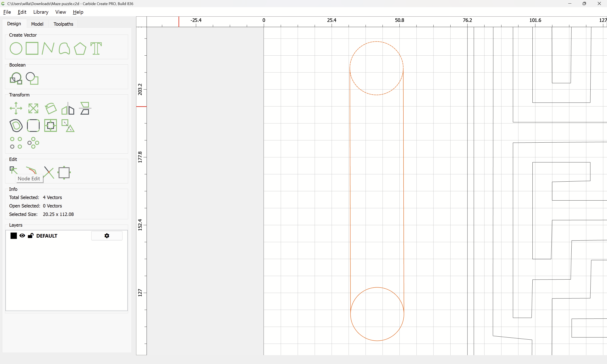This screenshot has width=607, height=364.
Task: Click the DEFAULT layer black color swatch
Action: coord(13,236)
